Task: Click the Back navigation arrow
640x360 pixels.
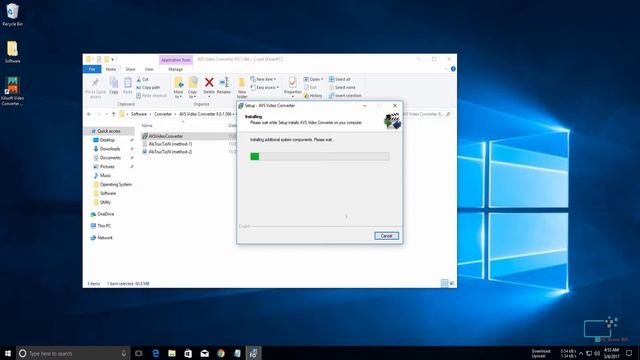Action: click(x=89, y=114)
